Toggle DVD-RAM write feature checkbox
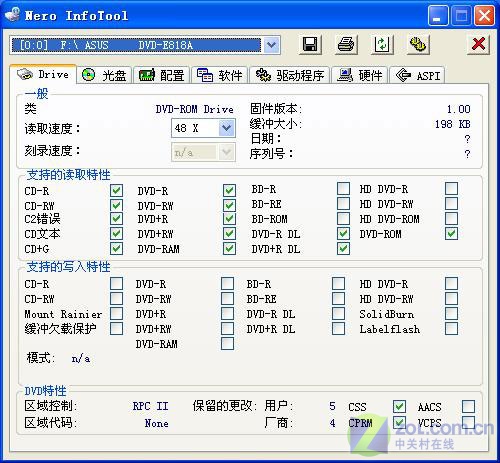The height and width of the screenshot is (463, 500). point(227,344)
